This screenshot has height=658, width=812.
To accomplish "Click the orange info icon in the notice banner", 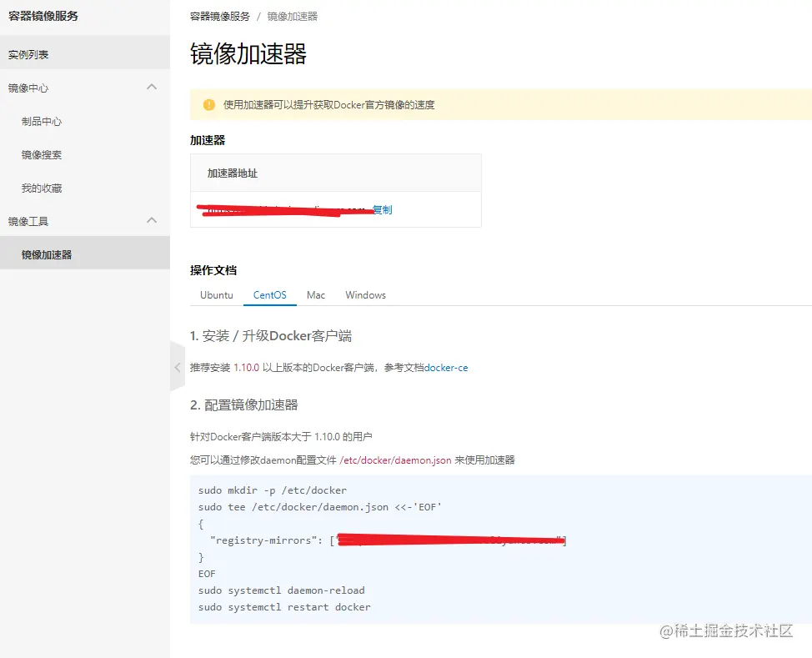I will click(209, 104).
